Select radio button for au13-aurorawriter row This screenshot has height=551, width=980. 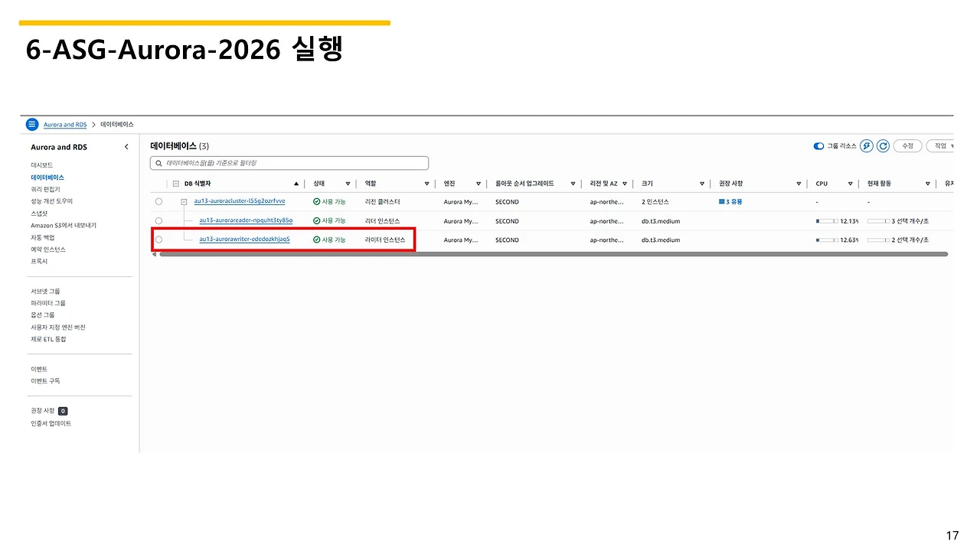point(158,240)
